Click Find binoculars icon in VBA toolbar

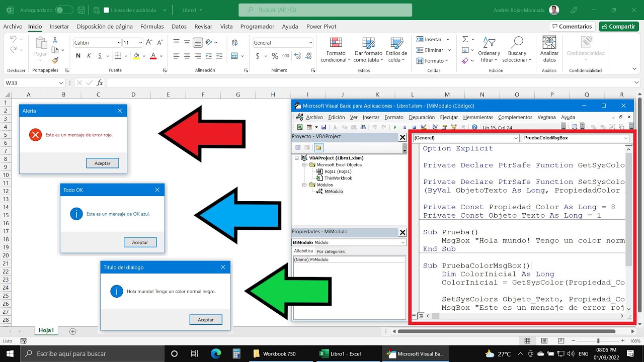(363, 127)
